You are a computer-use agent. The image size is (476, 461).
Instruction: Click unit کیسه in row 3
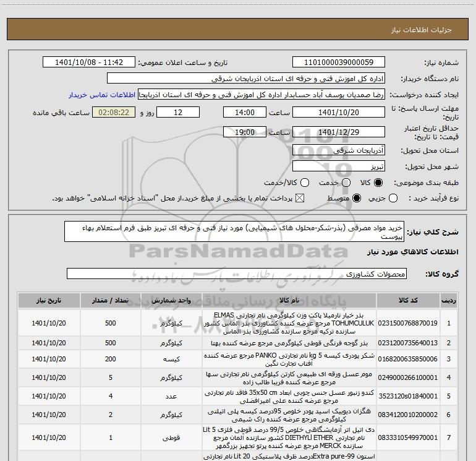coord(171,359)
